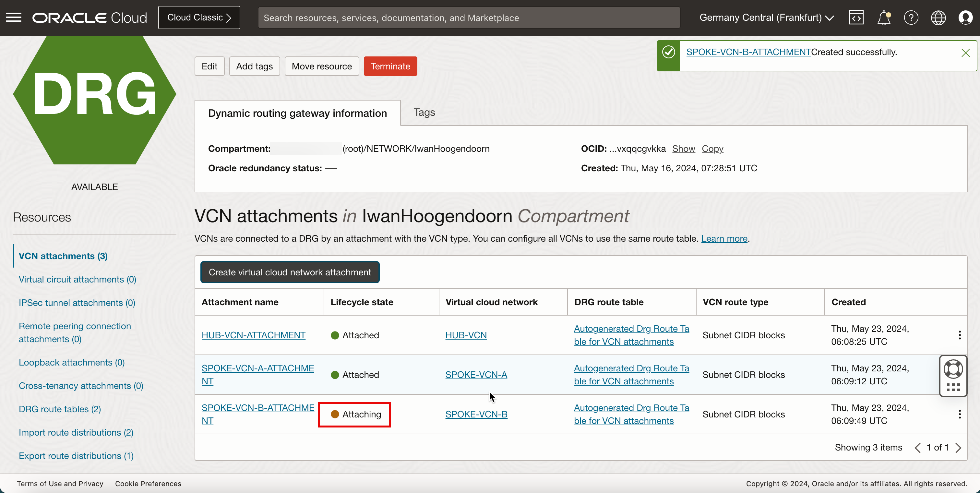Switch to the Tags tab
The height and width of the screenshot is (493, 980).
coord(424,112)
